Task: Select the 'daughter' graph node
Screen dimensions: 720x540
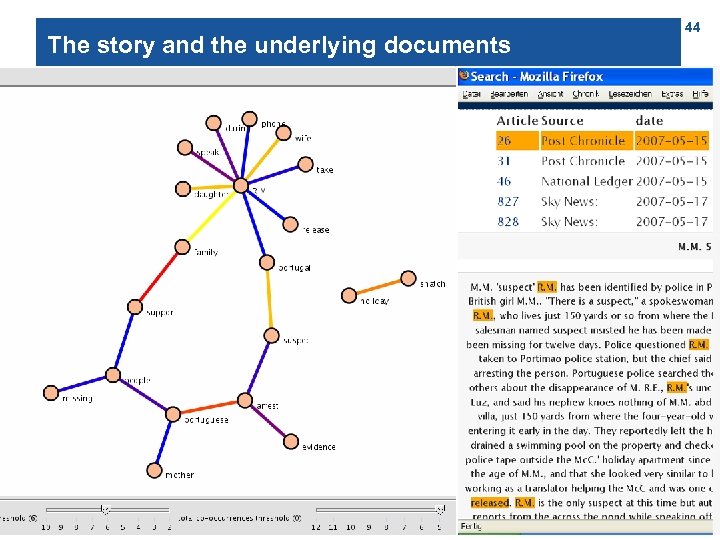Action: [x=183, y=188]
